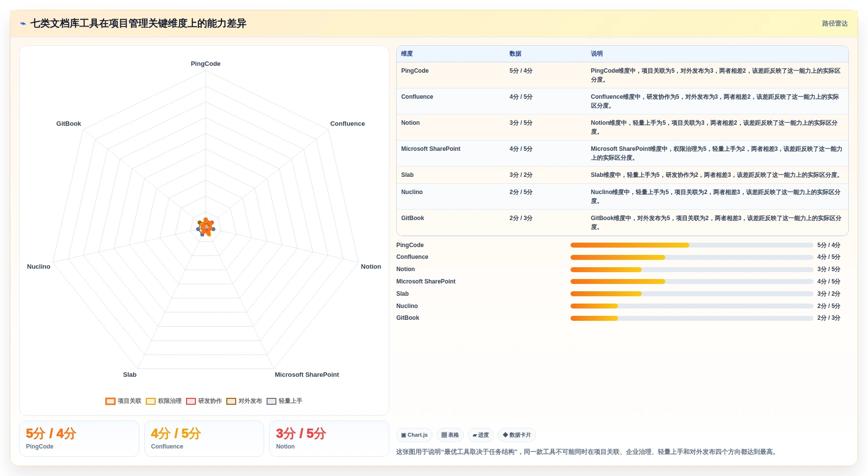Select the Confluence table row name
The width and height of the screenshot is (868, 476).
417,97
